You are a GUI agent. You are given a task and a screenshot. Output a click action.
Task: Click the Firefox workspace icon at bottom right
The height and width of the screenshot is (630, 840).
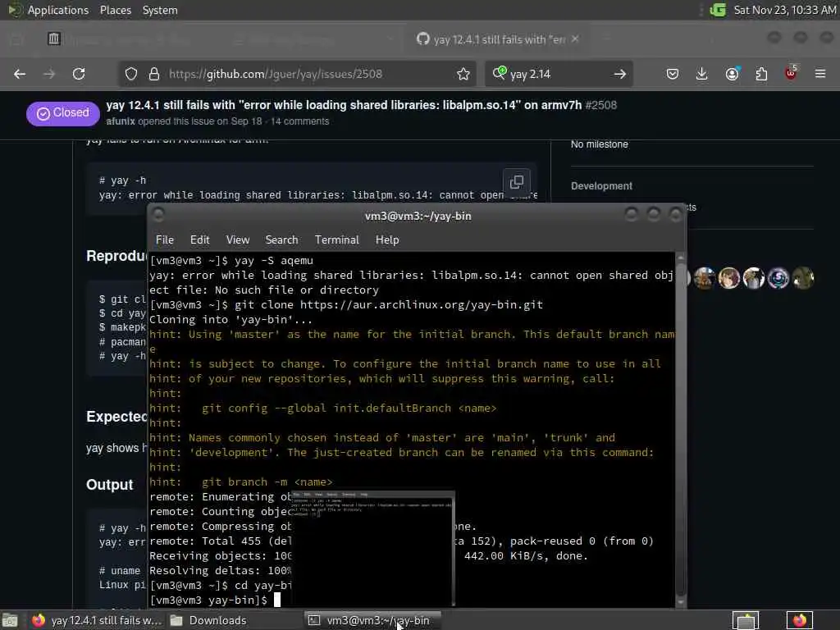[800, 620]
